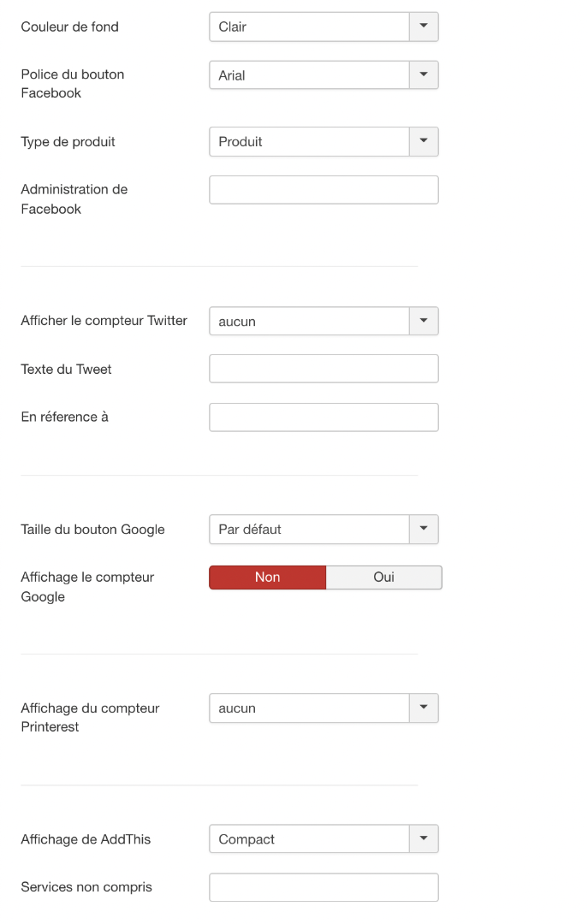Click the Administration de Facebook text field
This screenshot has width=588, height=924.
click(324, 190)
